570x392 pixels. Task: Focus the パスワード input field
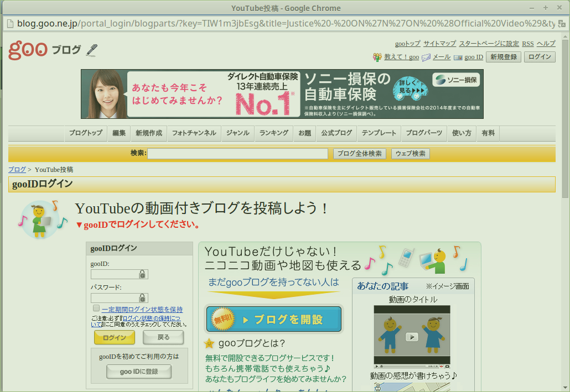tap(119, 298)
